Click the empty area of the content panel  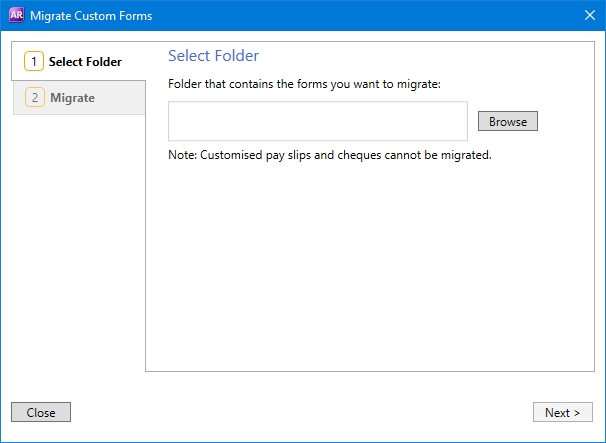pyautogui.click(x=370, y=267)
